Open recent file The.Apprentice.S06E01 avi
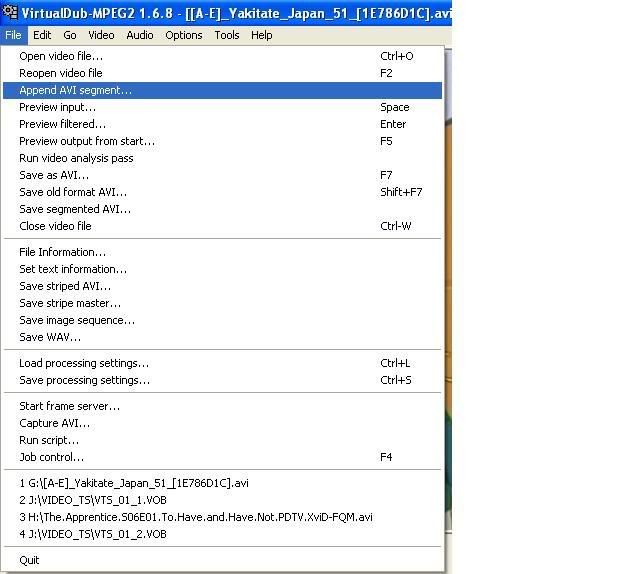Screen dimensions: 640x574 (222, 517)
